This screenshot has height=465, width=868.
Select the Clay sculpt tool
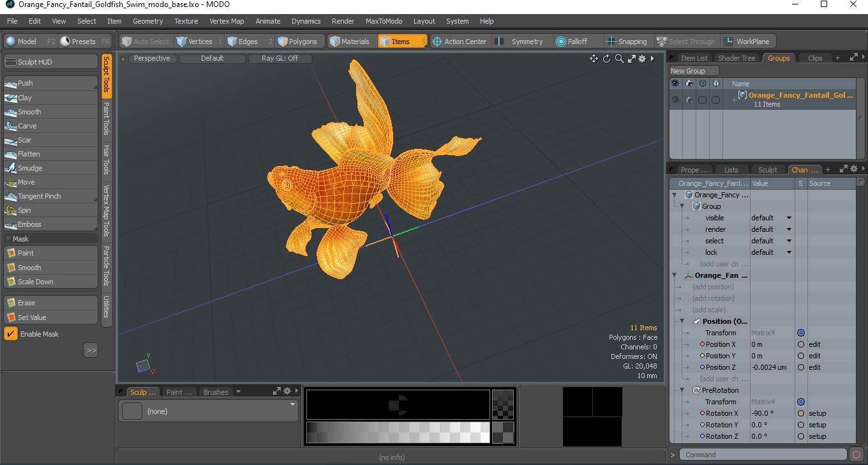pyautogui.click(x=50, y=98)
